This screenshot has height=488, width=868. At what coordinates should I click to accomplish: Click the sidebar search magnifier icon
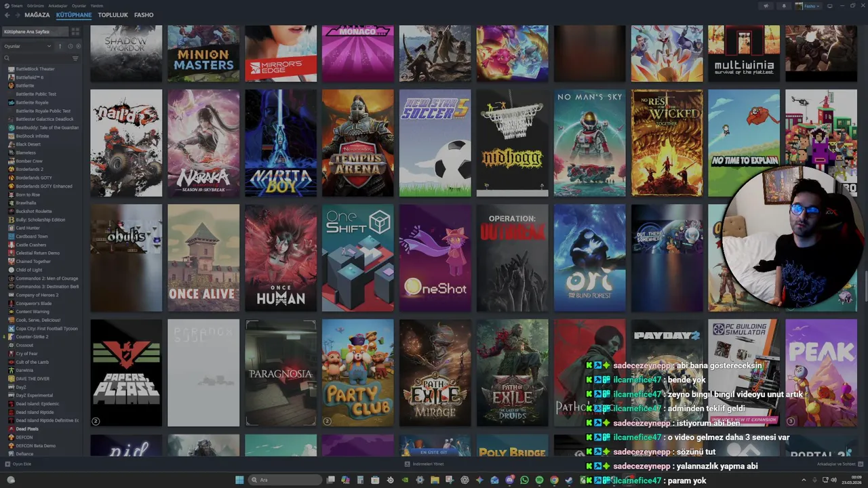pos(7,58)
